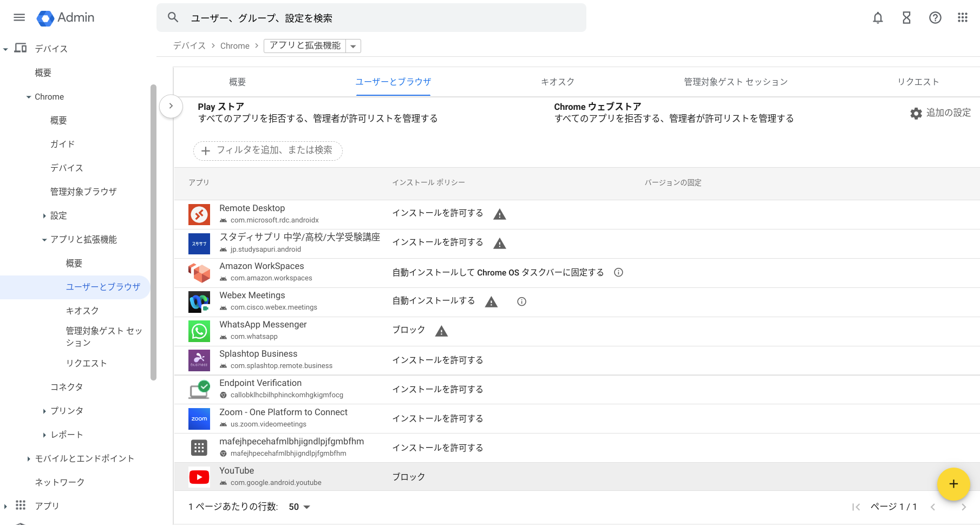Click the warning triangle on WhatsApp row
Screen dimensions: 980x525
point(442,331)
